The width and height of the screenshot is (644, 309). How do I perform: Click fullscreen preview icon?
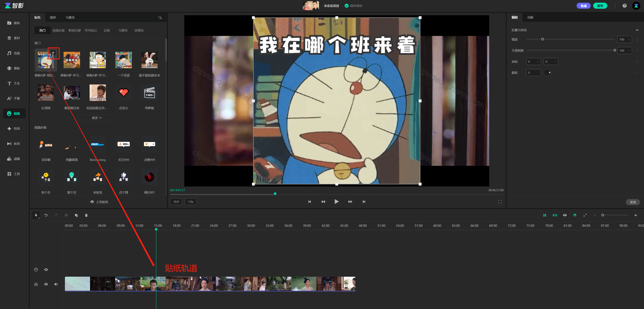point(500,202)
